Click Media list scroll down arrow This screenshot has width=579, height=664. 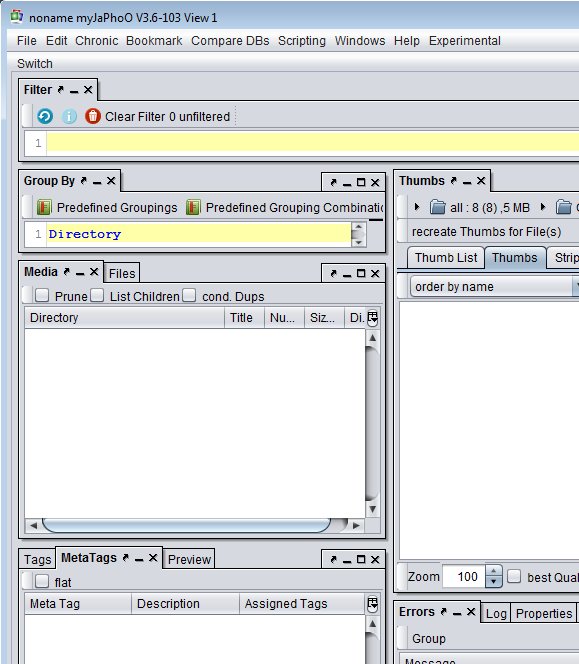pos(372,509)
